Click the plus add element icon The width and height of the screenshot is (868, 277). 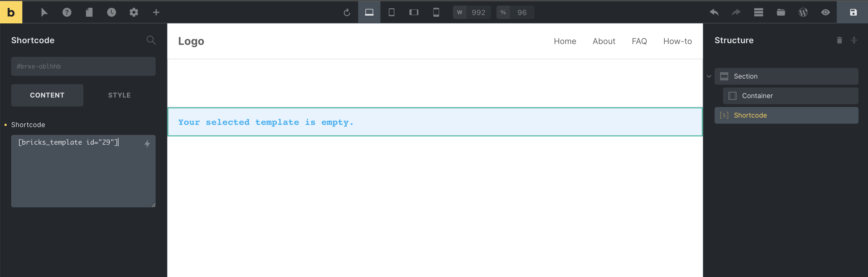coord(156,13)
